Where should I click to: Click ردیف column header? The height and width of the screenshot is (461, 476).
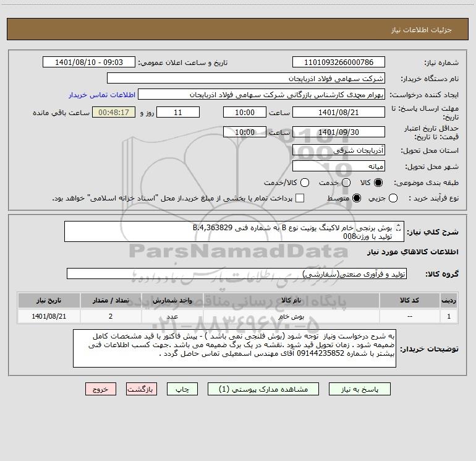449,300
